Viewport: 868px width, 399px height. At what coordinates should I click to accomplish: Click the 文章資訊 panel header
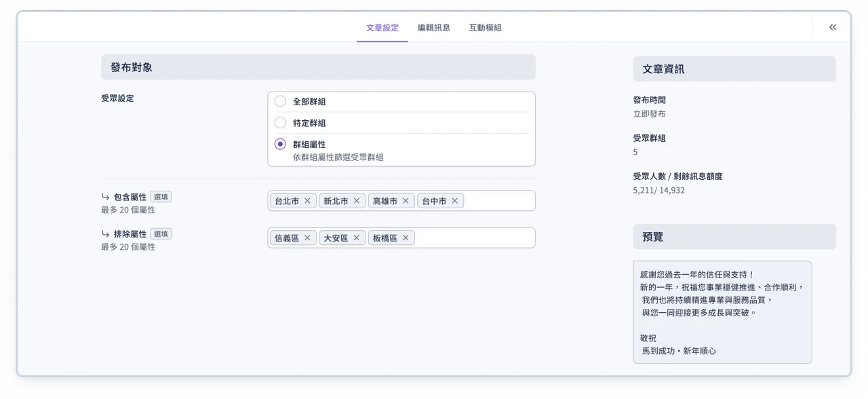(x=734, y=69)
